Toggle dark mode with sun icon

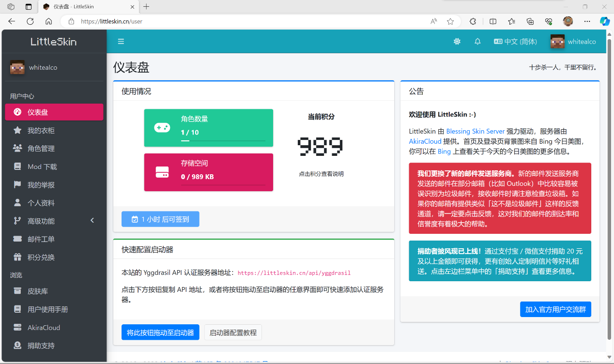click(x=457, y=42)
